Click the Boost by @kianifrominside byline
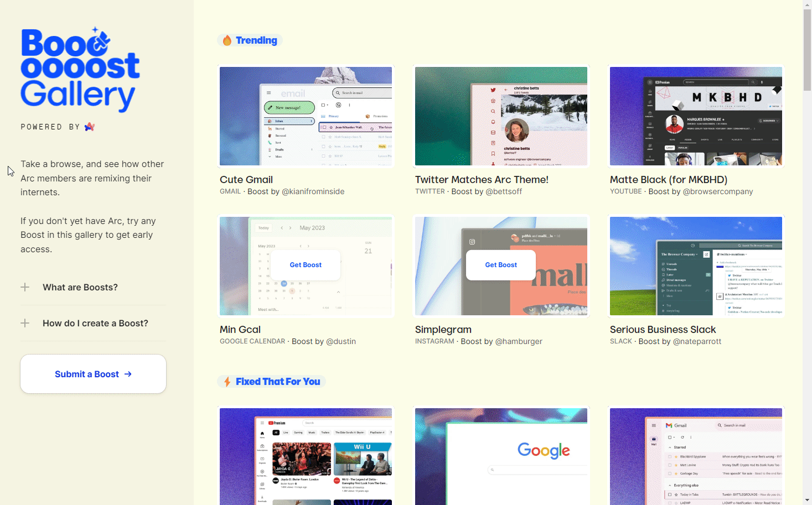The image size is (812, 505). tap(296, 191)
